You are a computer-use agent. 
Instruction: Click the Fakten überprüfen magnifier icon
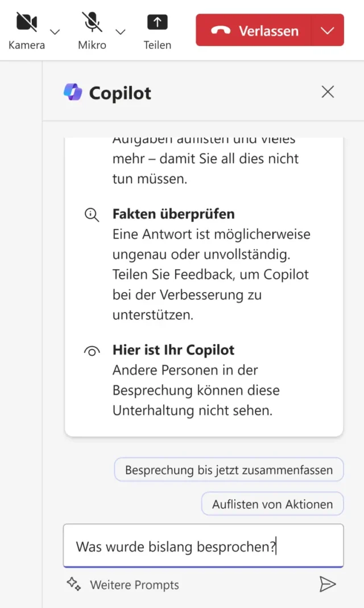click(x=92, y=215)
